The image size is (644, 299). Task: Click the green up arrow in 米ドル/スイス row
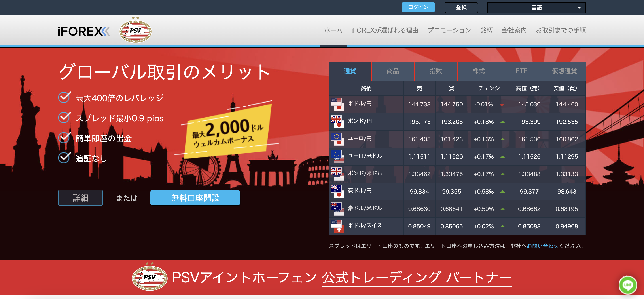(x=502, y=227)
